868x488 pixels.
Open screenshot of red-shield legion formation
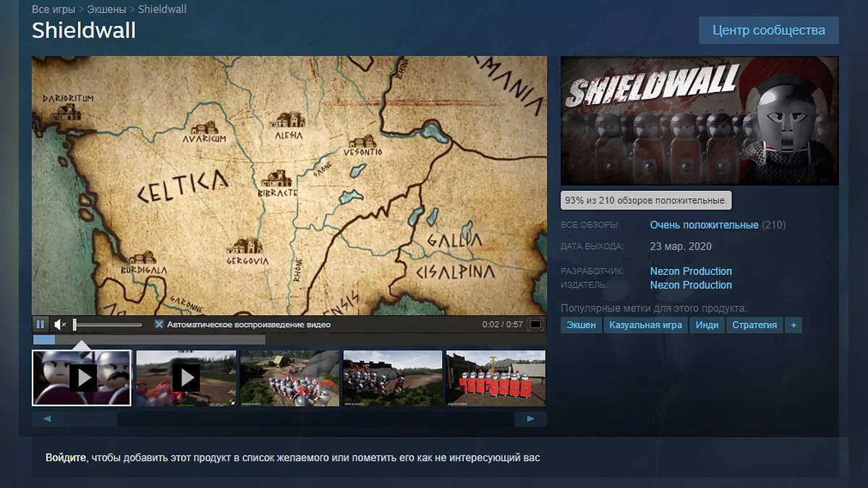tap(496, 378)
